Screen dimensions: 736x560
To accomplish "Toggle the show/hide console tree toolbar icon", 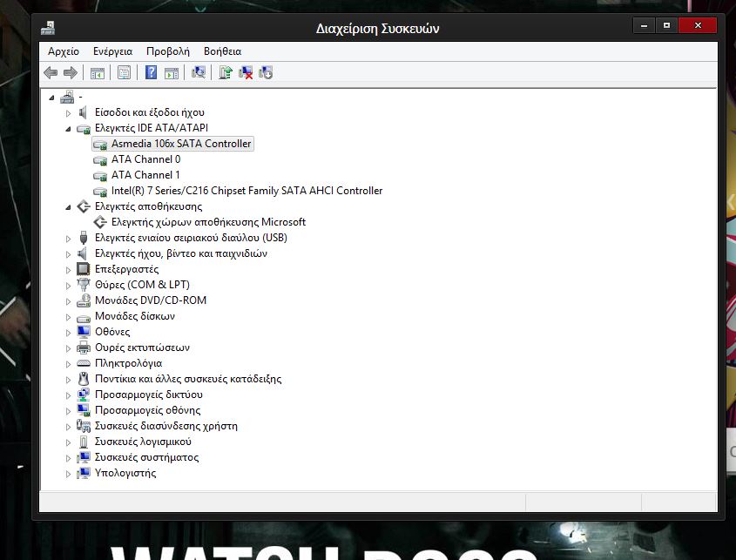I will [98, 73].
